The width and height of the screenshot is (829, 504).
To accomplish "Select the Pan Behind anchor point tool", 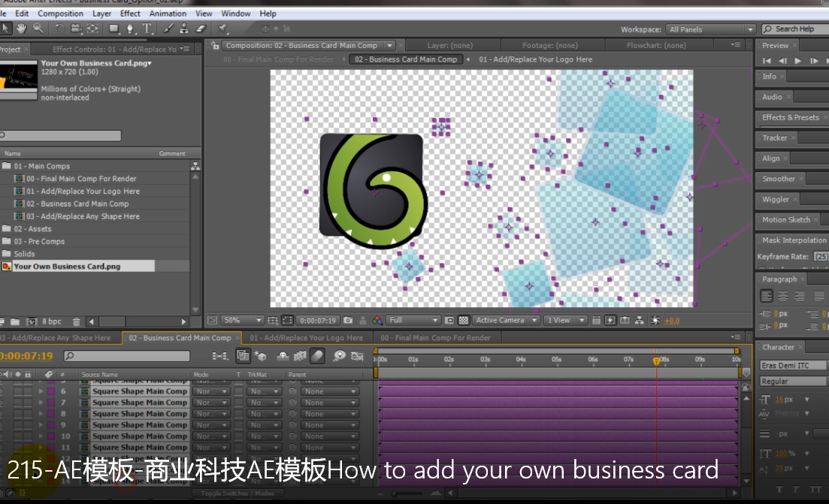I will (92, 28).
